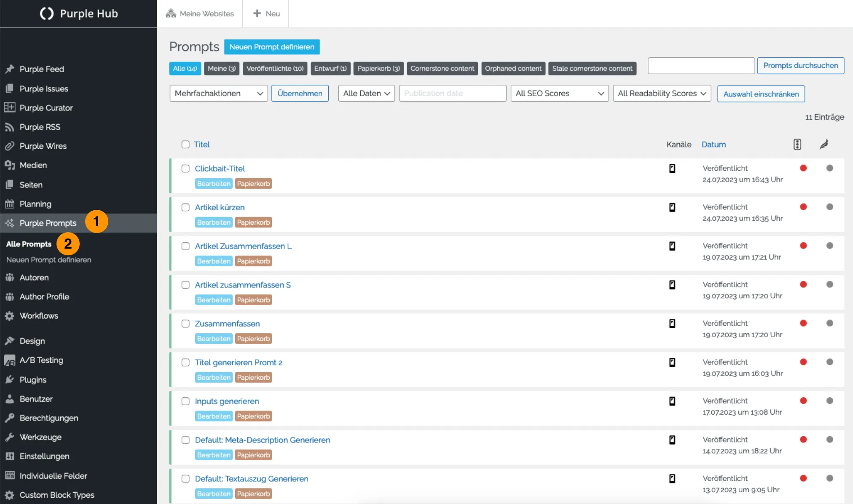Click the Übernehmen button
Image resolution: width=853 pixels, height=504 pixels.
click(300, 94)
